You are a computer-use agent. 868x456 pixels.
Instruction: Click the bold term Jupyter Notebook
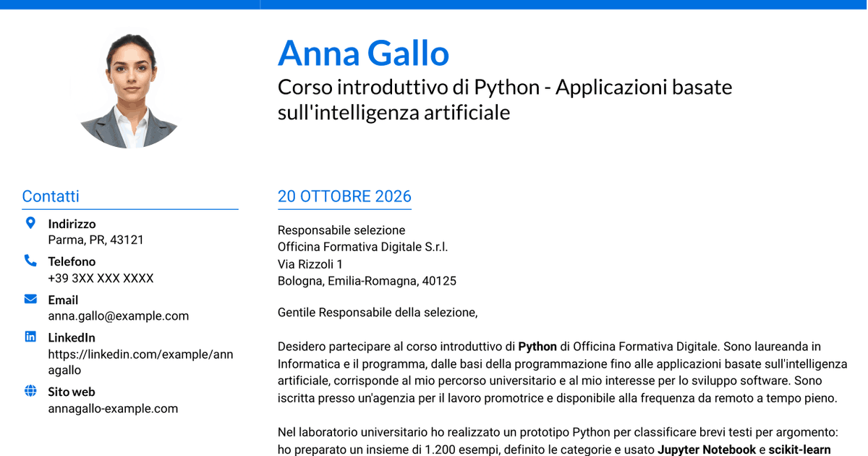pyautogui.click(x=707, y=449)
